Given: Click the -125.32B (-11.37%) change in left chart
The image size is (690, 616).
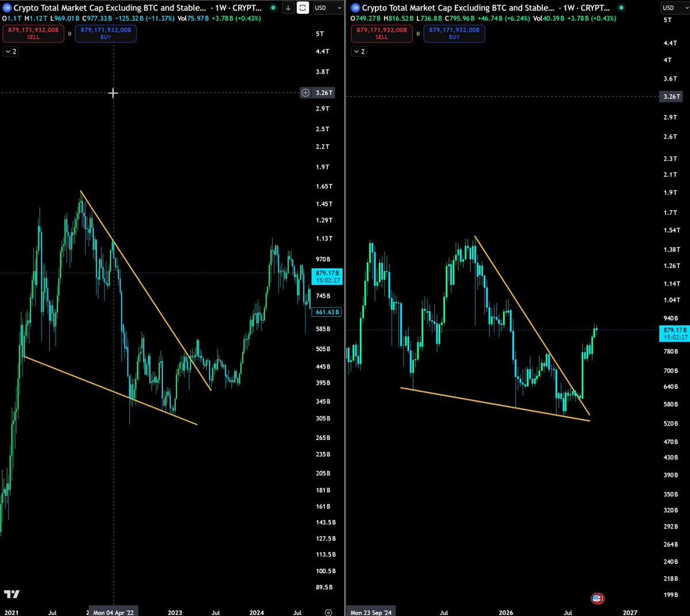Looking at the screenshot, I should click(x=144, y=18).
